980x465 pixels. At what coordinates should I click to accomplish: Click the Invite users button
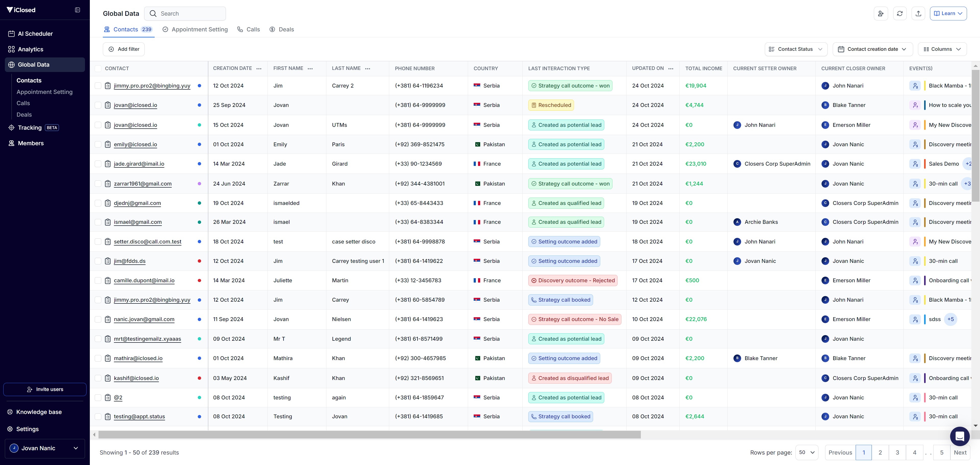click(45, 389)
